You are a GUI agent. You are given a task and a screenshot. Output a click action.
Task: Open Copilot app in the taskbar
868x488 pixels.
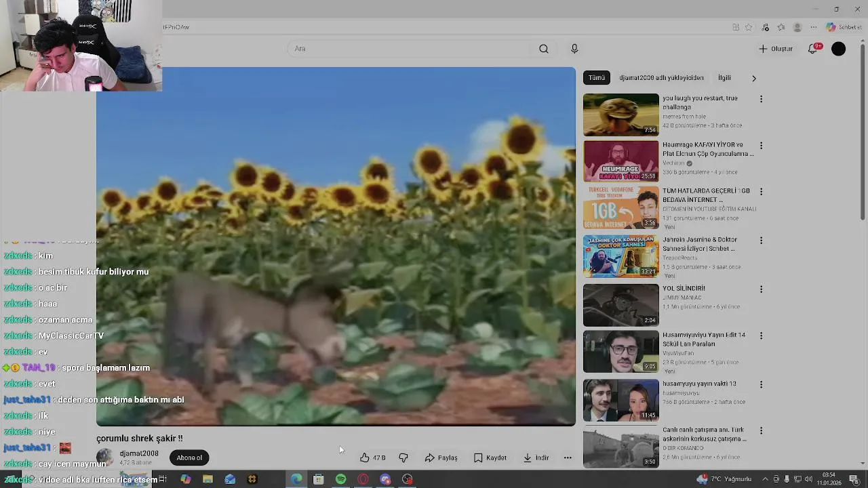pos(185,479)
